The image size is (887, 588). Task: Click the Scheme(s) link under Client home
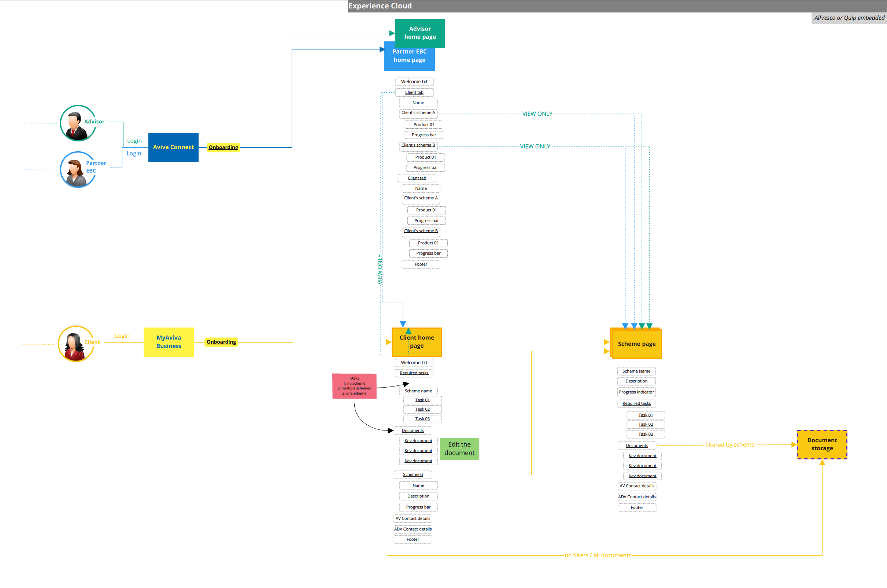click(x=413, y=474)
